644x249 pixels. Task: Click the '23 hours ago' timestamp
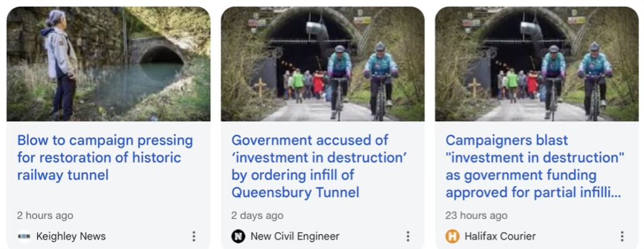477,216
